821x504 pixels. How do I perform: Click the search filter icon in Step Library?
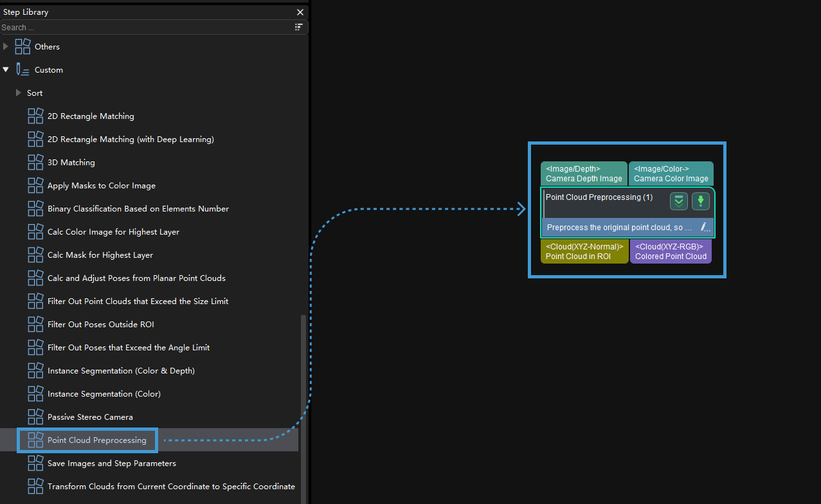click(298, 27)
